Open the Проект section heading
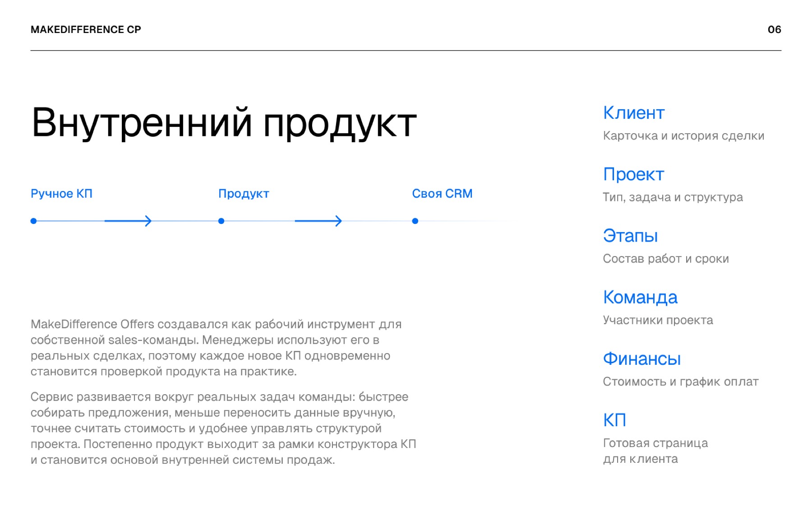Viewport: 812px width, 508px height. [633, 174]
